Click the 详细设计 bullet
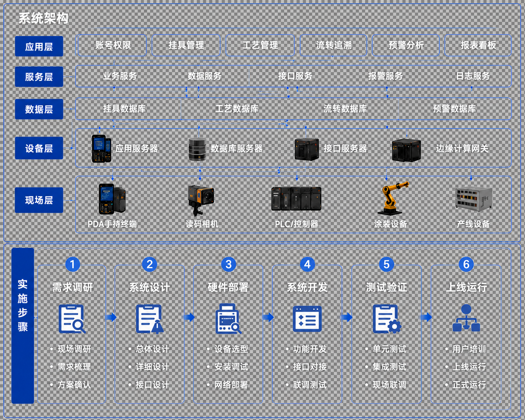This screenshot has height=420, width=525. coord(152,367)
